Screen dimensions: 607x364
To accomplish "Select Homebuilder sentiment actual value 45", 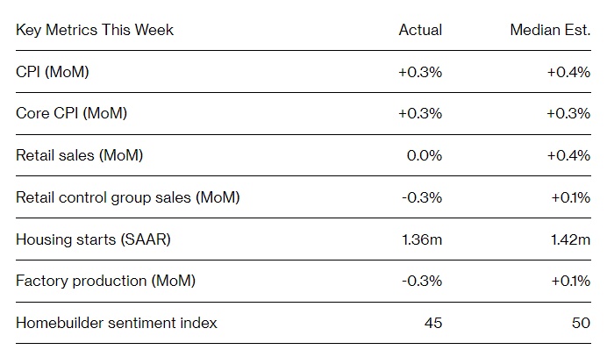I will pyautogui.click(x=432, y=323).
